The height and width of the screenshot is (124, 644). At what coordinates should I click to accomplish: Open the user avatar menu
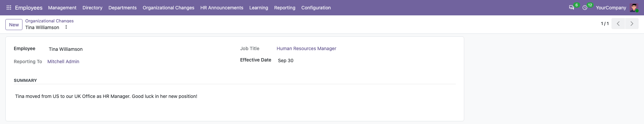click(634, 8)
